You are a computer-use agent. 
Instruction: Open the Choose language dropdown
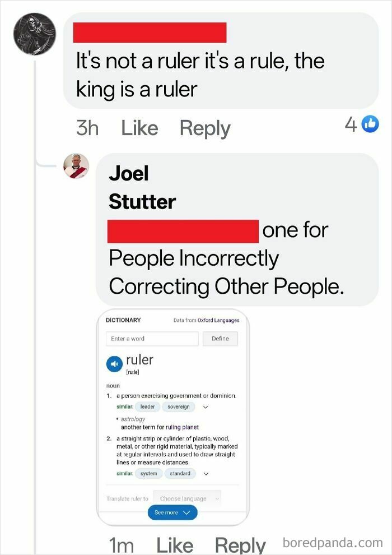187,498
